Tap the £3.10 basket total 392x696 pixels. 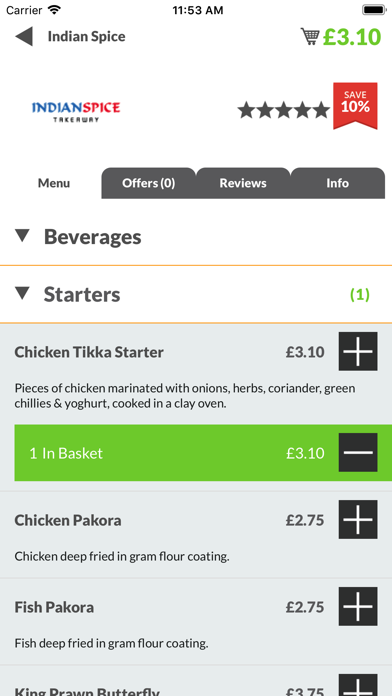(352, 37)
